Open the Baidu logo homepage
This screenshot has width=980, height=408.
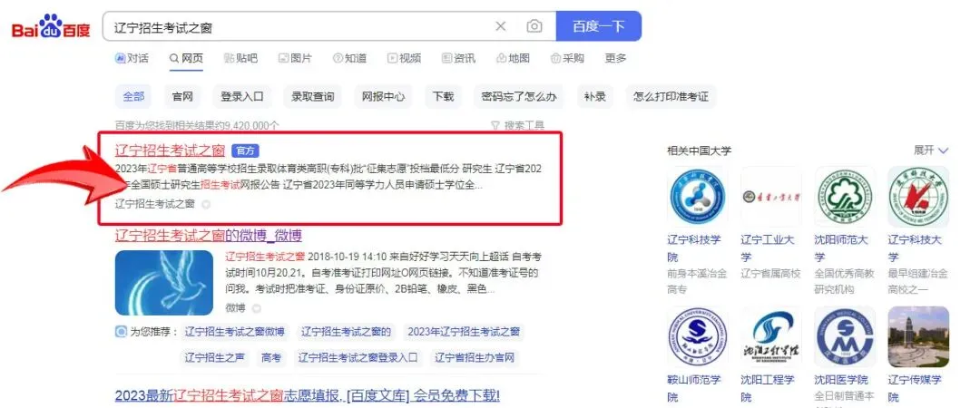[51, 27]
